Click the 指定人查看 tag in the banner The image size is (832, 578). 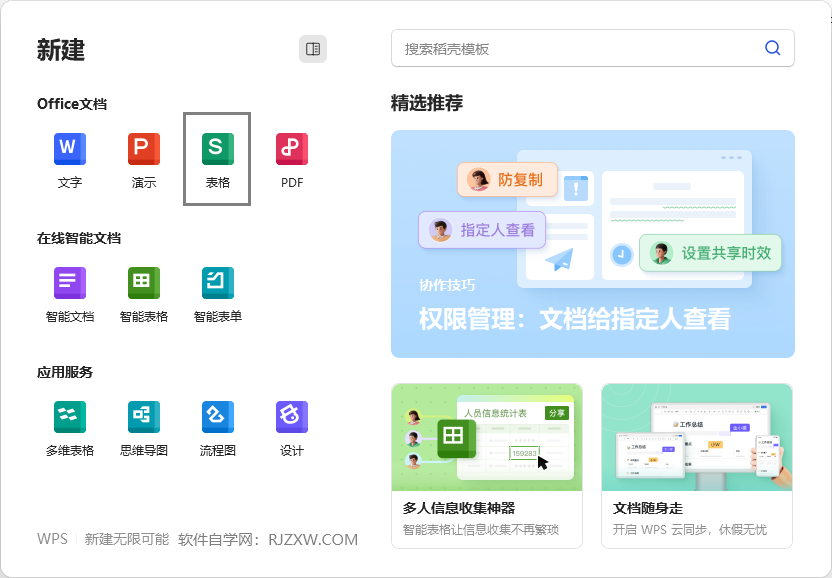pyautogui.click(x=482, y=230)
